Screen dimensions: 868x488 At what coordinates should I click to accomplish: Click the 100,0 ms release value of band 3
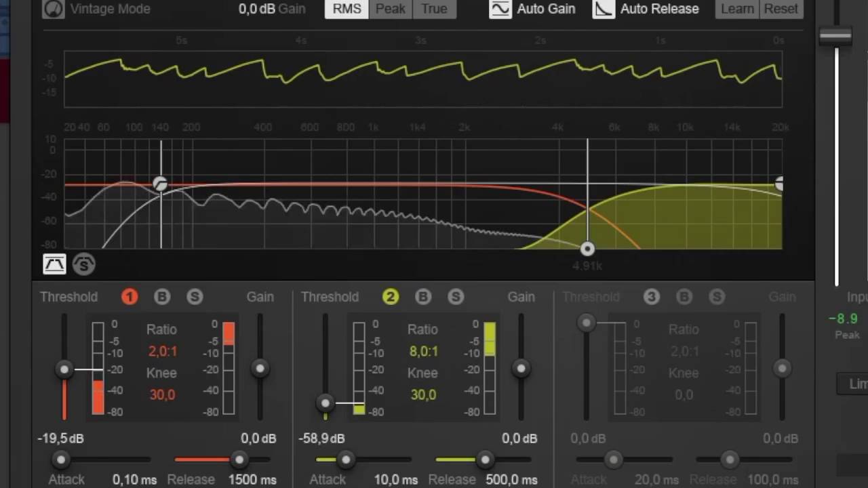pyautogui.click(x=772, y=480)
